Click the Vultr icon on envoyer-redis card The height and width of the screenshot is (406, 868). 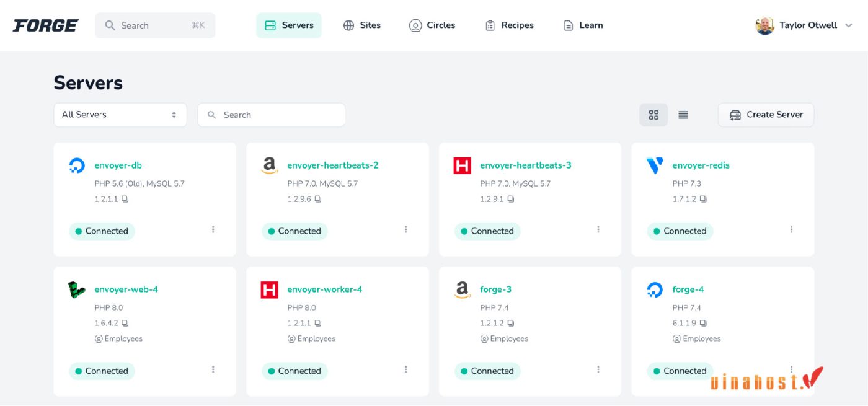[654, 165]
